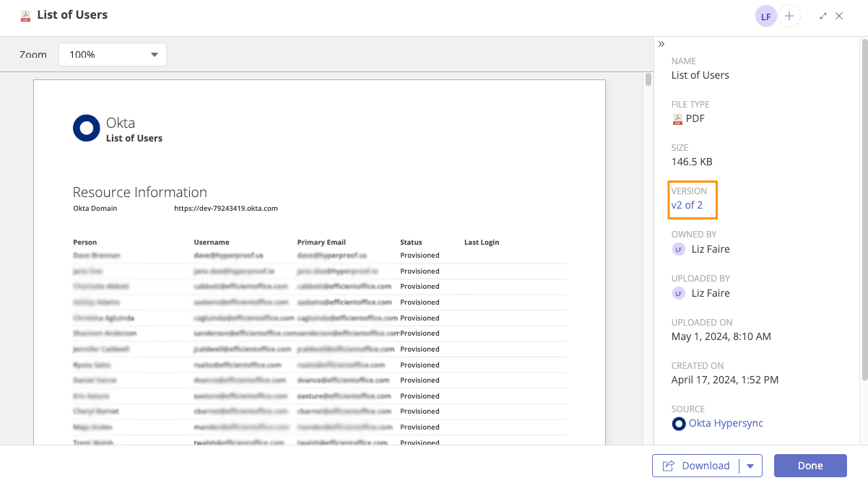Viewport: 868px width, 483px height.
Task: Select the "146.5 KB" size value
Action: point(692,162)
